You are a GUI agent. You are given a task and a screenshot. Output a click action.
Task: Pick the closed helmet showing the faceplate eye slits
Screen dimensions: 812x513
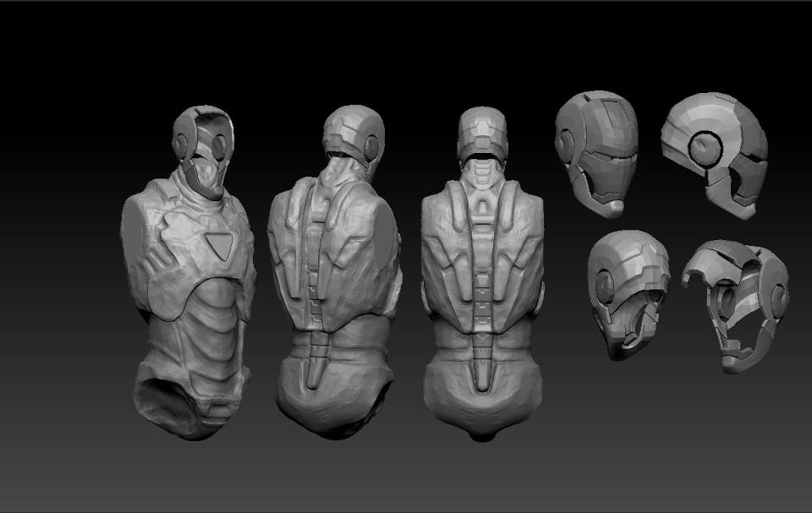pyautogui.click(x=596, y=153)
